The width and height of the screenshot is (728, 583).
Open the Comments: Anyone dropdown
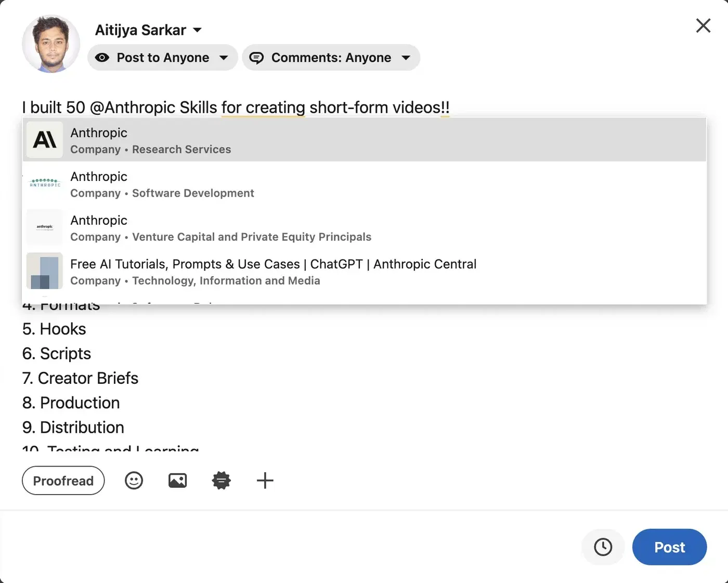[x=331, y=58]
